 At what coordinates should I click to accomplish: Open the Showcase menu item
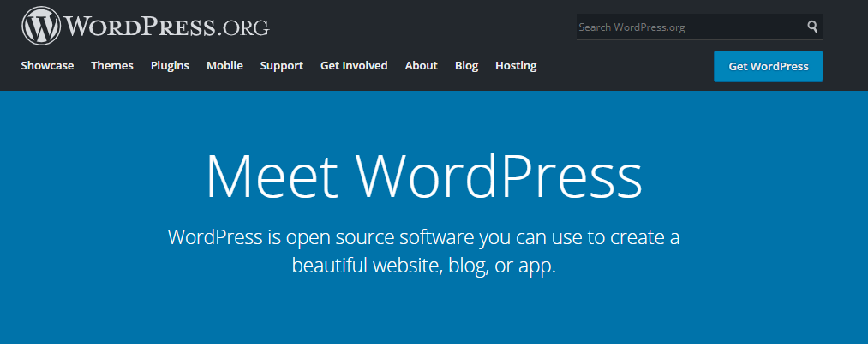[47, 65]
